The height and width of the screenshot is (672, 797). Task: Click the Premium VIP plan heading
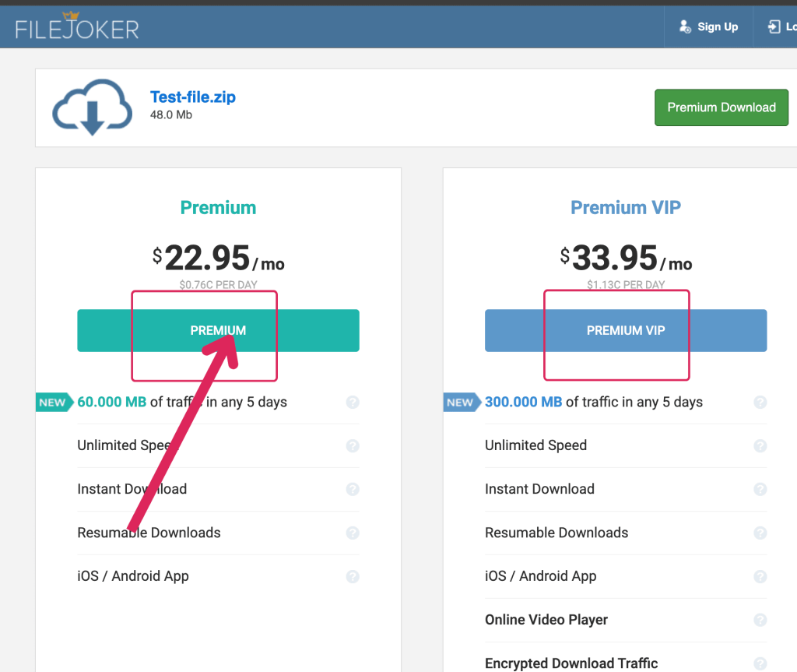[626, 208]
